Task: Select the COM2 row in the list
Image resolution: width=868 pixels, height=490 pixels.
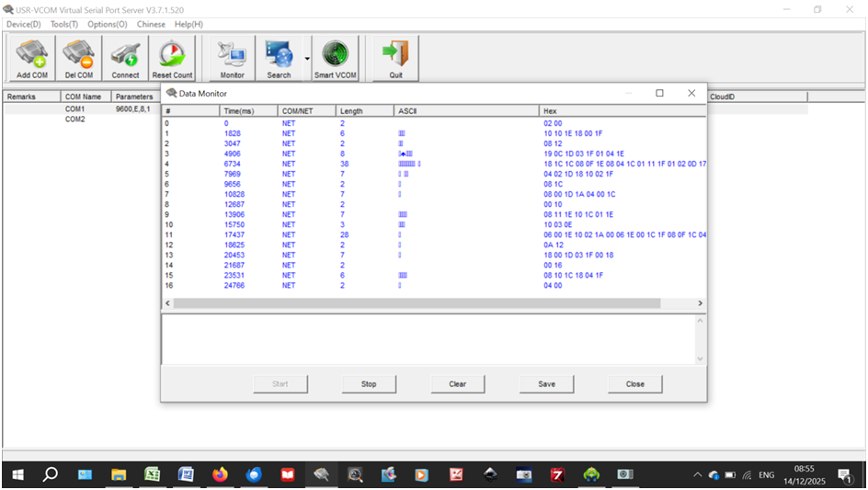Action: point(74,120)
